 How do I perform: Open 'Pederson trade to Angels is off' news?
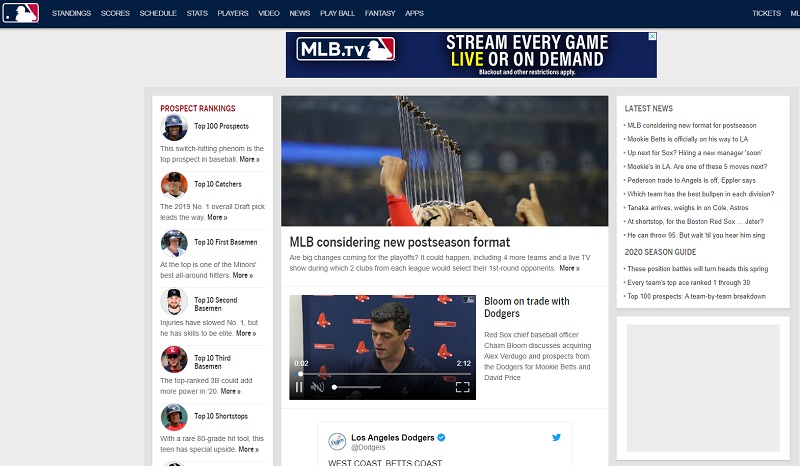point(691,181)
